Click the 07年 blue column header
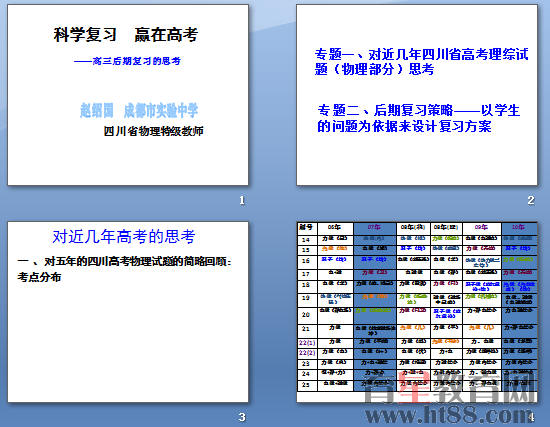This screenshot has height=427, width=550. (375, 228)
